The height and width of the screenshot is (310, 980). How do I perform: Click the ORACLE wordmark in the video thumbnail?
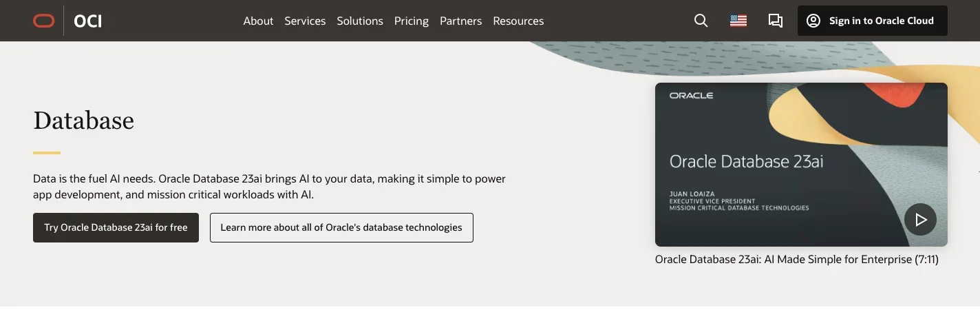click(691, 96)
